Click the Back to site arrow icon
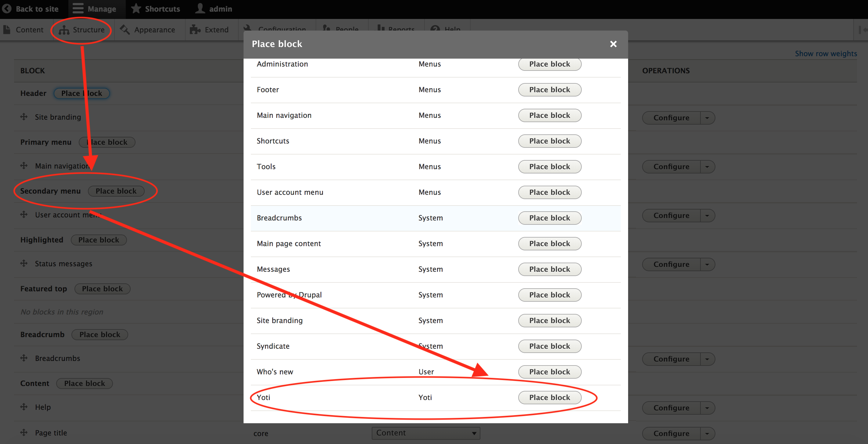Viewport: 868px width, 444px height. coord(6,9)
